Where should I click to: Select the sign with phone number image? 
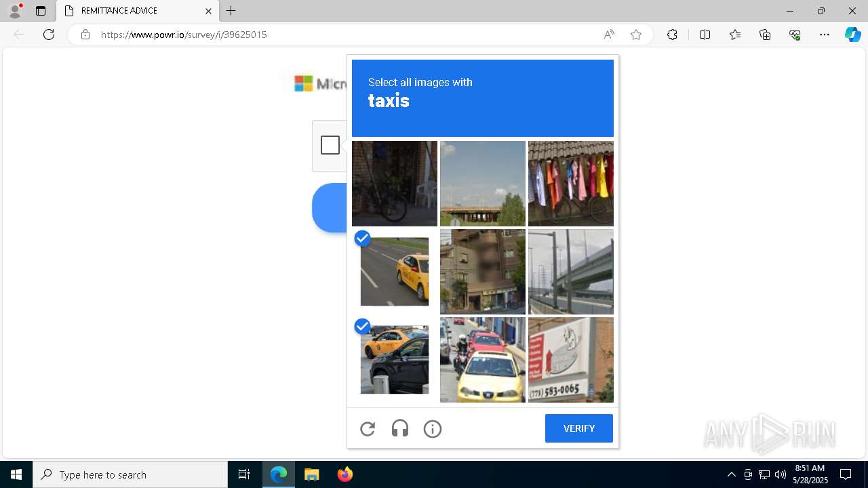(571, 360)
